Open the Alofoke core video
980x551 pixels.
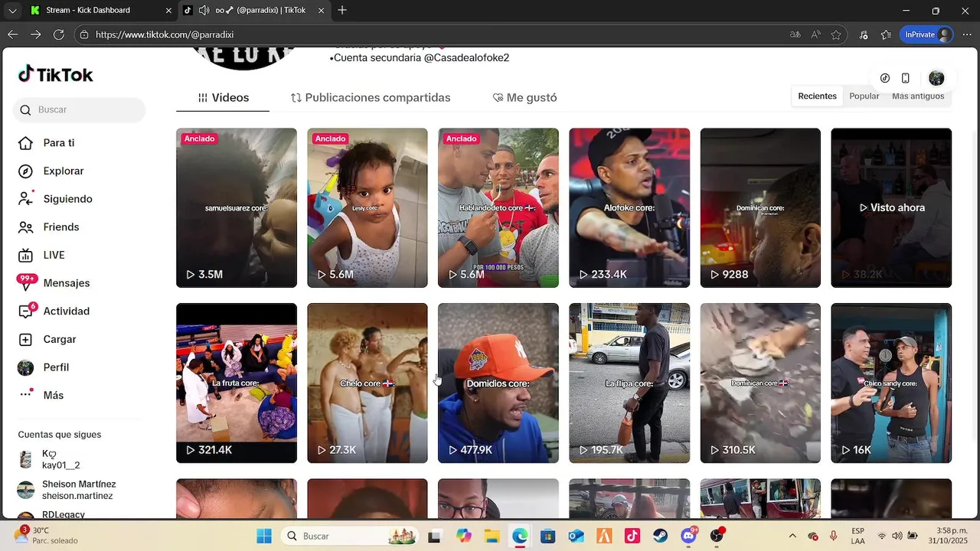(629, 207)
